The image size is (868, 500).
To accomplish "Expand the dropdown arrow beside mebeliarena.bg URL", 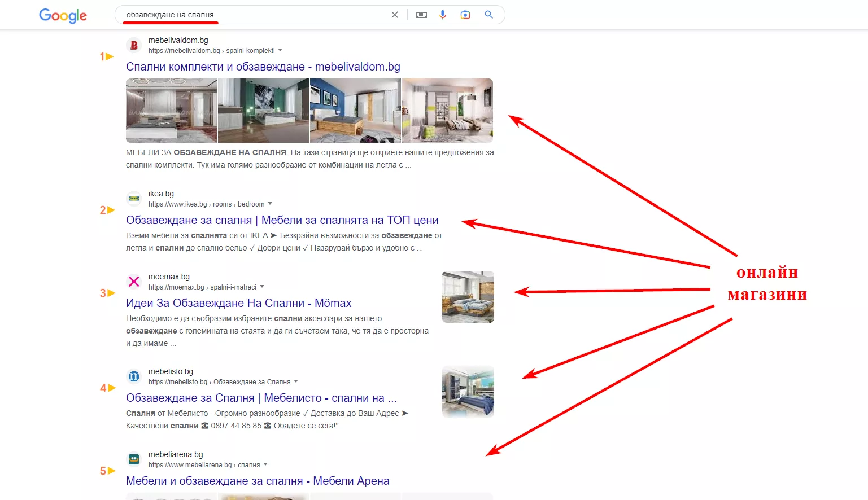I will (x=265, y=464).
